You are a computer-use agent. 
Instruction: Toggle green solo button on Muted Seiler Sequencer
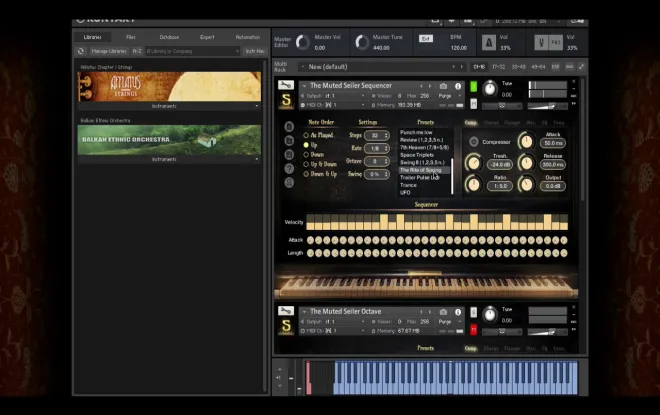click(x=474, y=87)
